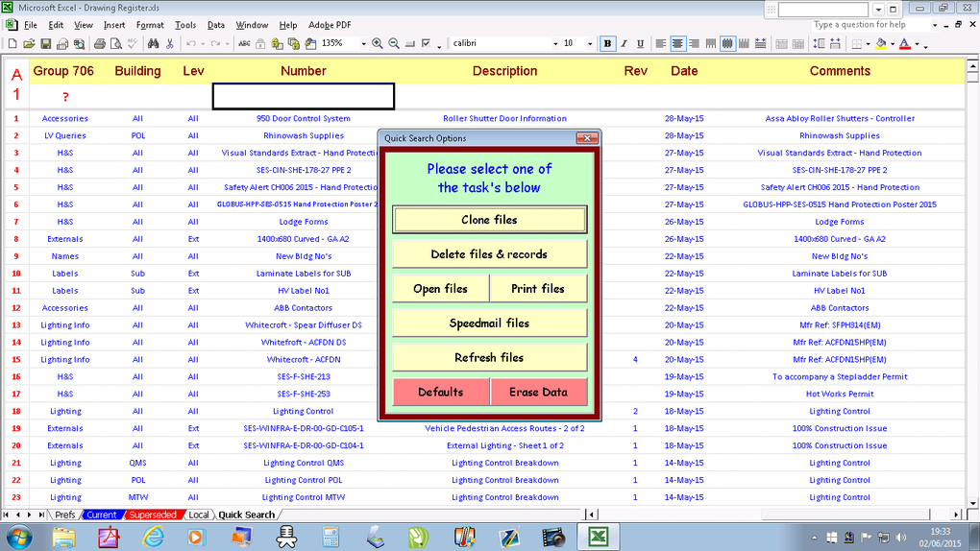The width and height of the screenshot is (980, 551).
Task: Expand the Undo history dropdown arrow
Action: tap(203, 44)
